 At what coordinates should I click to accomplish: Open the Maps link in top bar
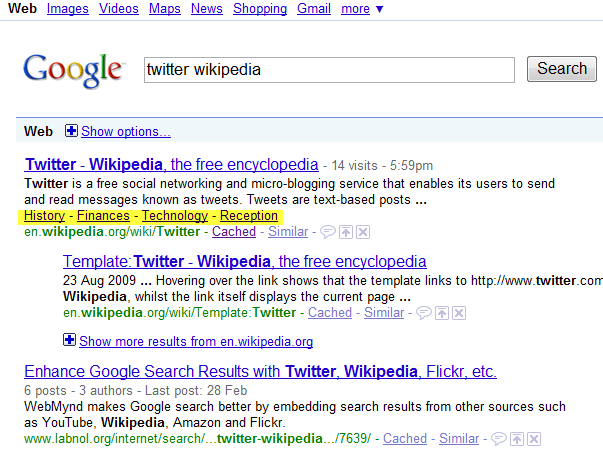point(164,9)
